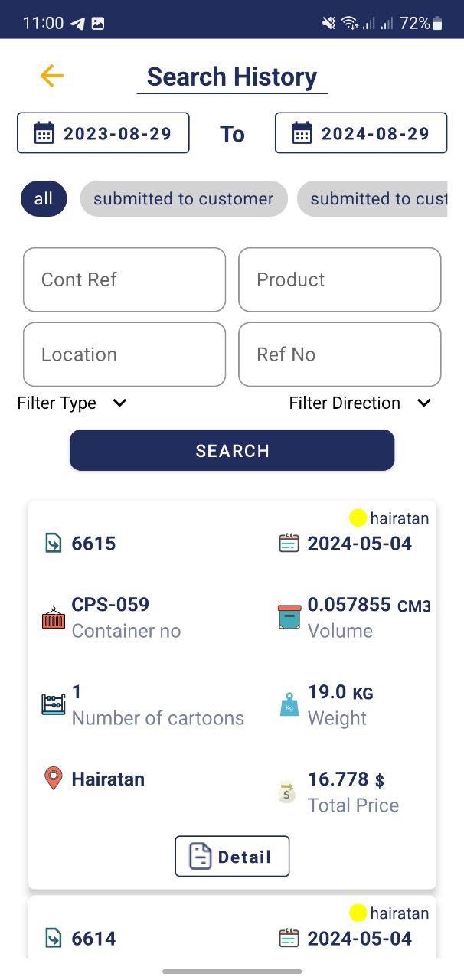Open the start date picker 2023-08-29

click(x=103, y=133)
